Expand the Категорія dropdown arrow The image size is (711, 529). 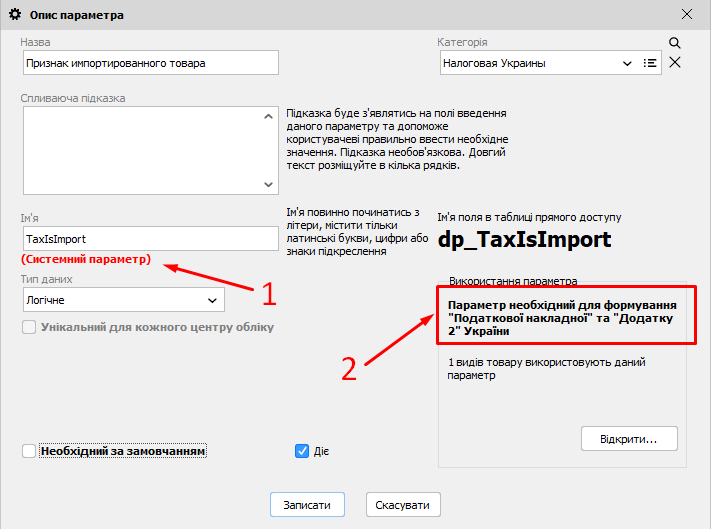click(627, 63)
